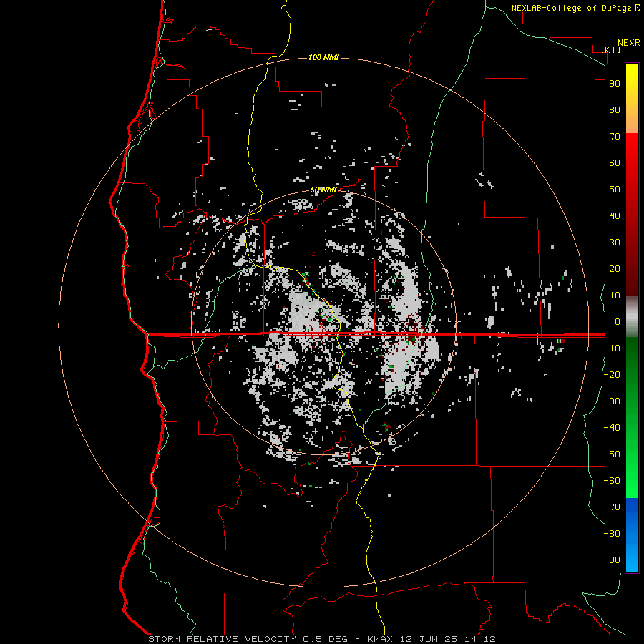
Task: Click the NEXLAB-College of DuPage title text
Action: pos(572,8)
